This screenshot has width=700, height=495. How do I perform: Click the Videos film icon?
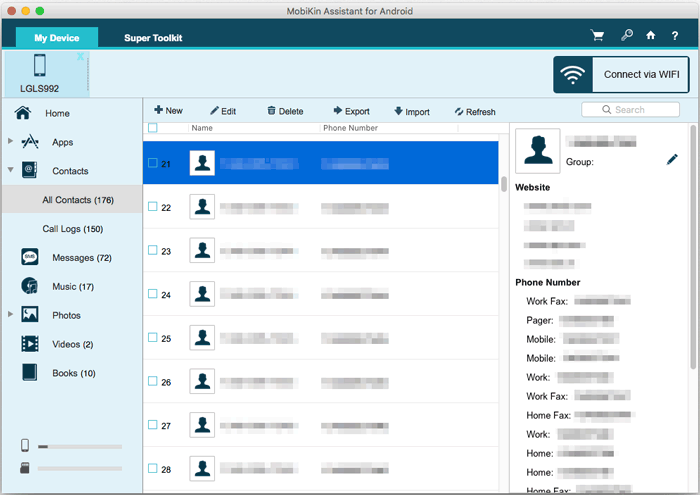click(29, 344)
